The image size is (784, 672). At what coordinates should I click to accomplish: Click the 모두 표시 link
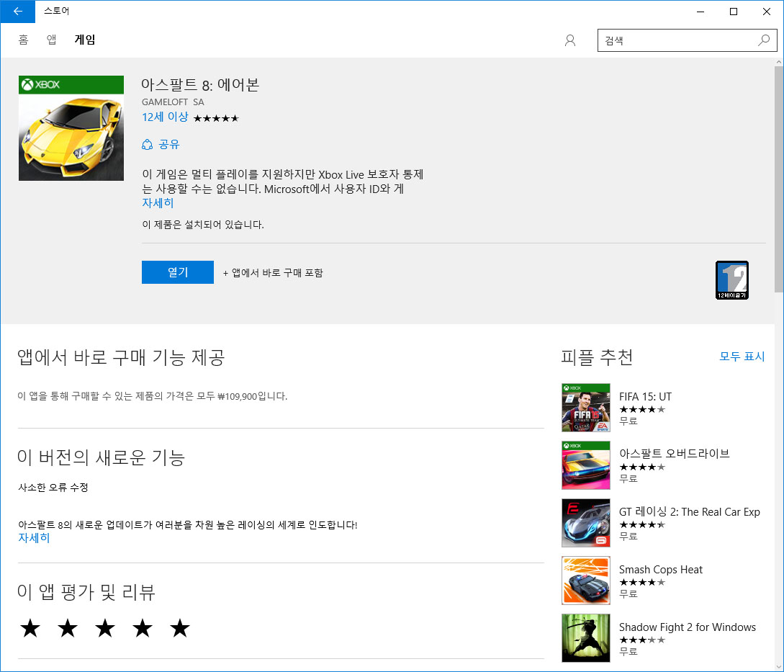742,357
